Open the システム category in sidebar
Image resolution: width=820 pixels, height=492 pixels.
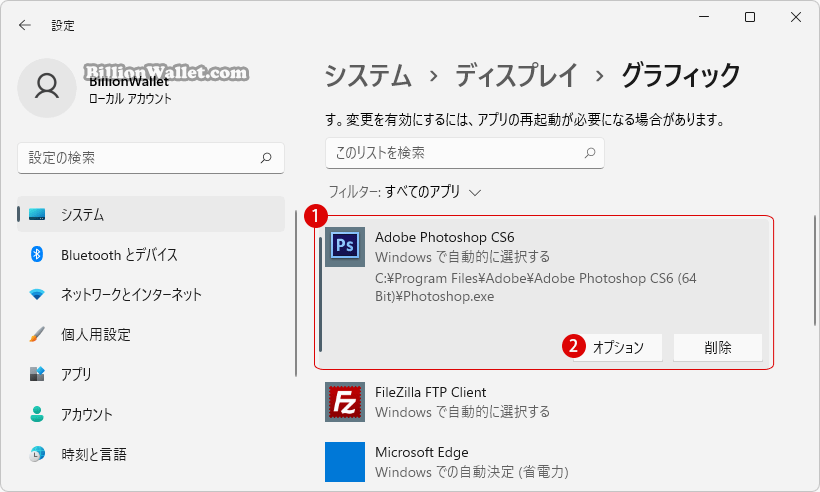click(151, 214)
